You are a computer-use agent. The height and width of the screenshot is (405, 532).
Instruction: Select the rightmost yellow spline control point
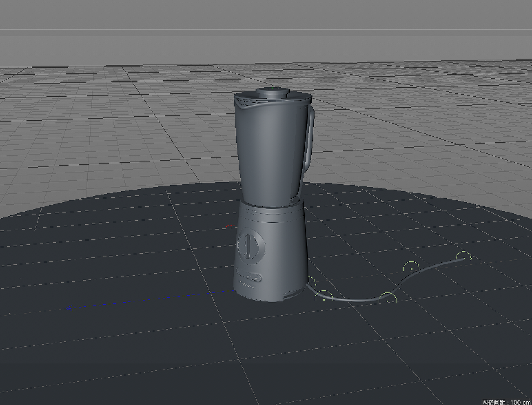[x=463, y=256]
